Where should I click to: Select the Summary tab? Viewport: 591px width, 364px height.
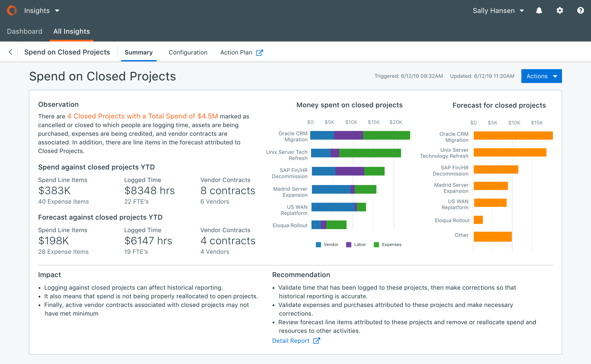pyautogui.click(x=139, y=52)
